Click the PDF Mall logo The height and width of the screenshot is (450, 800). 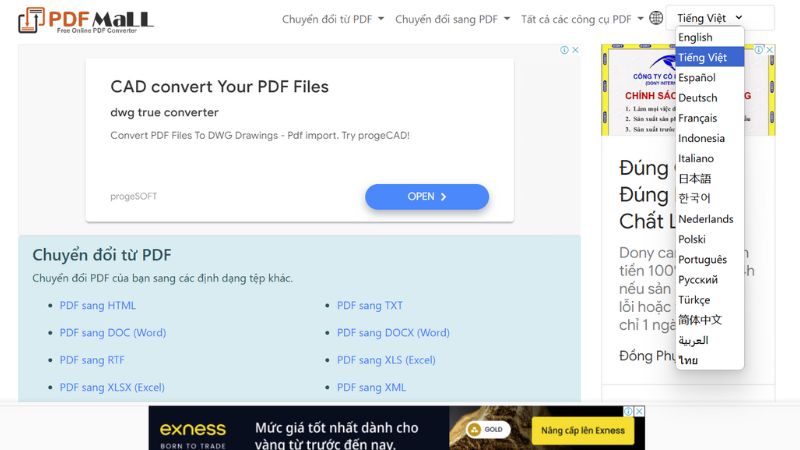pos(86,20)
